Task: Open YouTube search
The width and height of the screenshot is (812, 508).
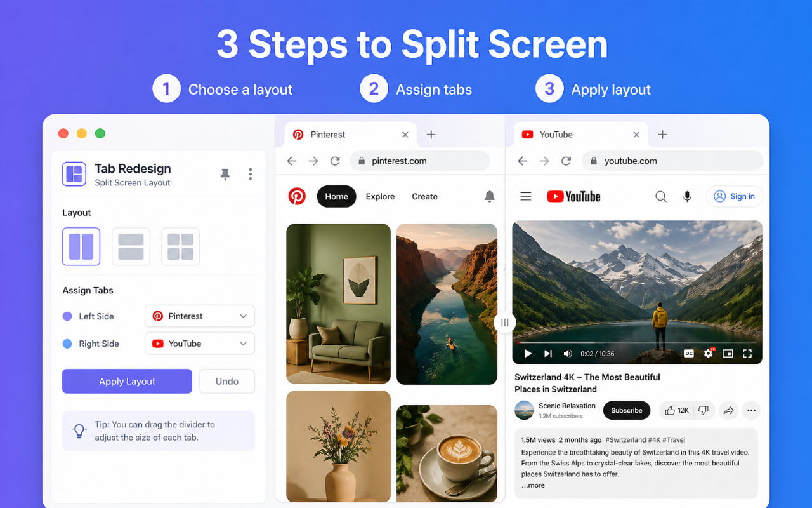Action: tap(661, 197)
